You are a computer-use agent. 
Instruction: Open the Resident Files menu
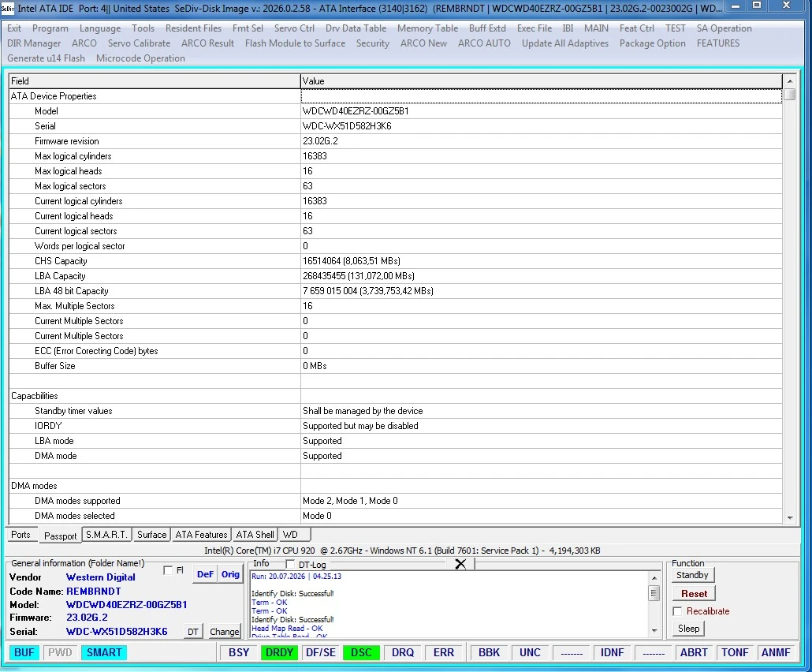193,28
